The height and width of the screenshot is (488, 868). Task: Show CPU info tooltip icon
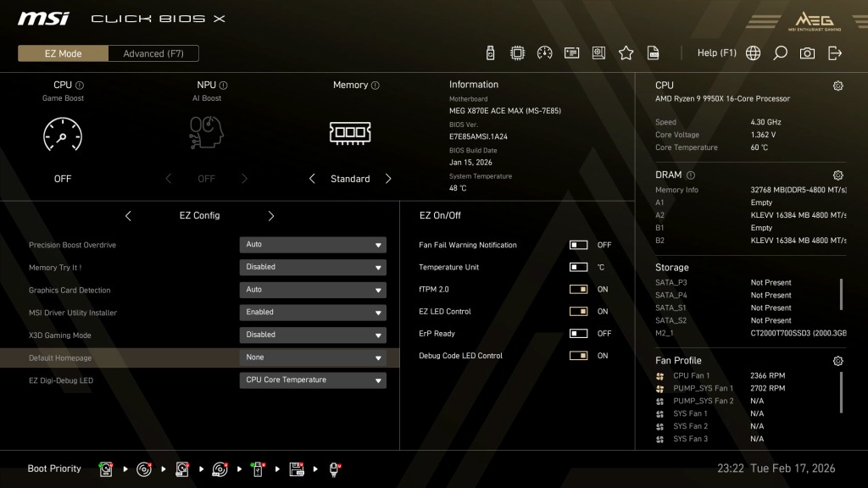[x=80, y=86]
